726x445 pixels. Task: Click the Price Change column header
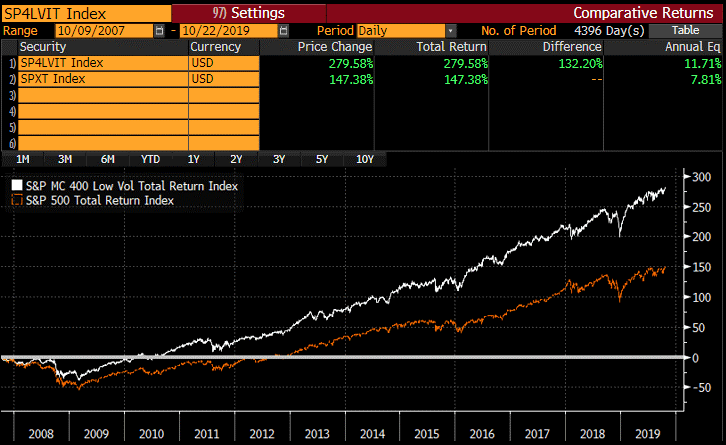coord(317,47)
